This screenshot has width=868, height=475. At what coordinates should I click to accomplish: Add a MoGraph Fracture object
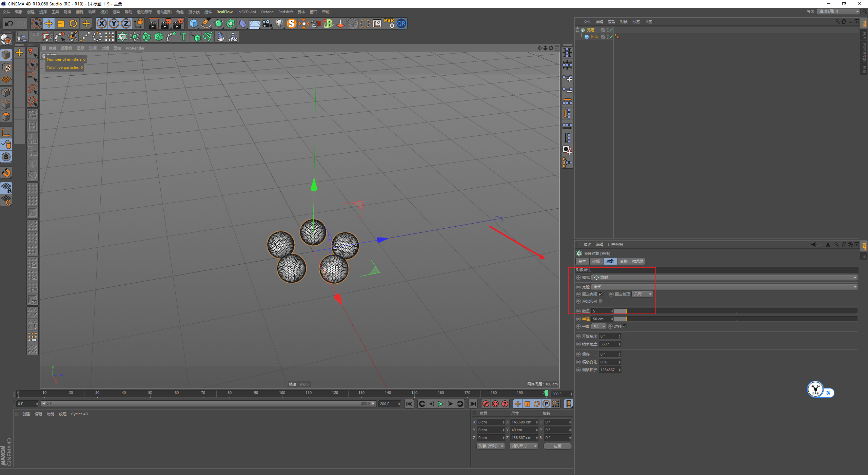click(147, 37)
